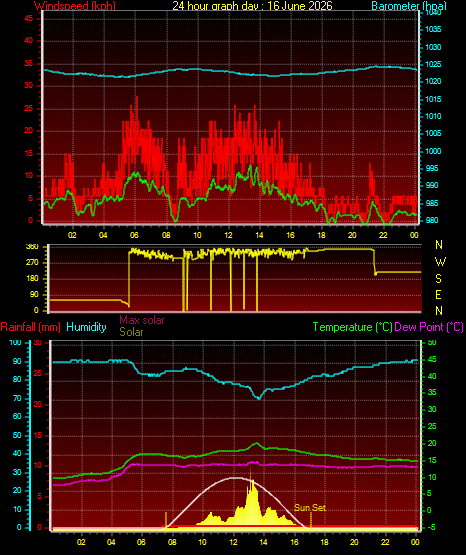Image resolution: width=466 pixels, height=555 pixels.
Task: Click the humidity minimum dip near 14 hours
Action: (x=259, y=398)
